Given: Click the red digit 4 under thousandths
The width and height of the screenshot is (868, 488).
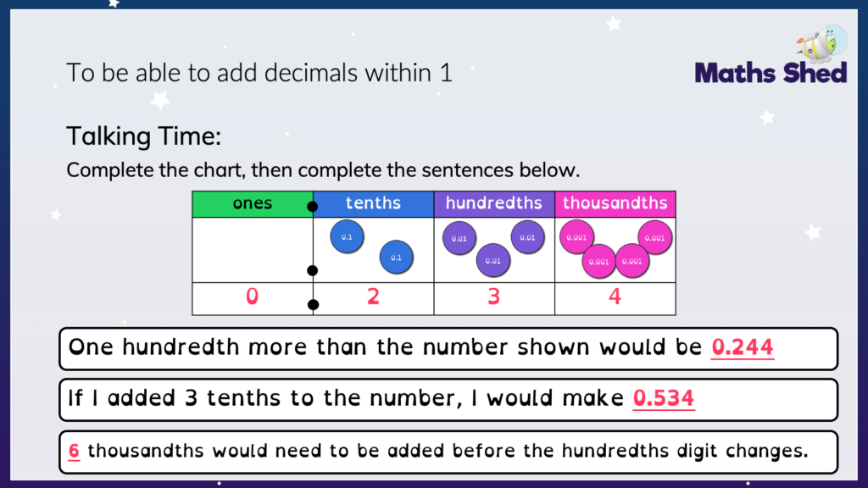Looking at the screenshot, I should pyautogui.click(x=615, y=297).
